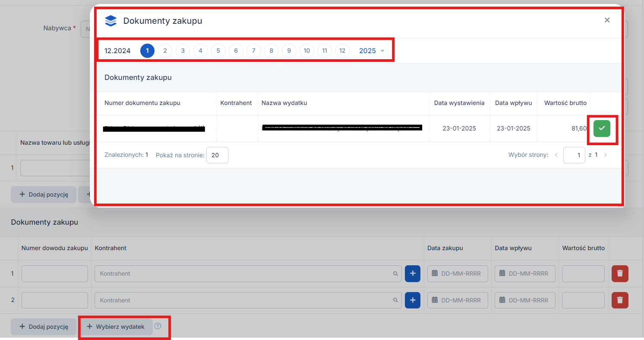Click the Wartość brutto field in row 2
Image resolution: width=644 pixels, height=340 pixels.
click(x=583, y=300)
